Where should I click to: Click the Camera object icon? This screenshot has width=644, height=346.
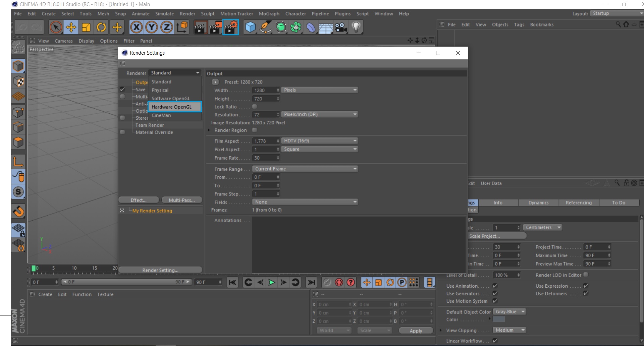[x=341, y=27]
